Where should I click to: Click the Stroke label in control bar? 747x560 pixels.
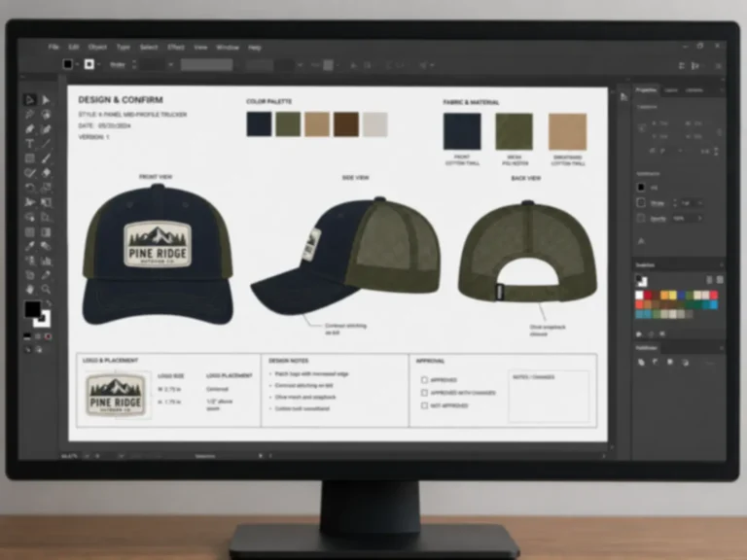(118, 64)
